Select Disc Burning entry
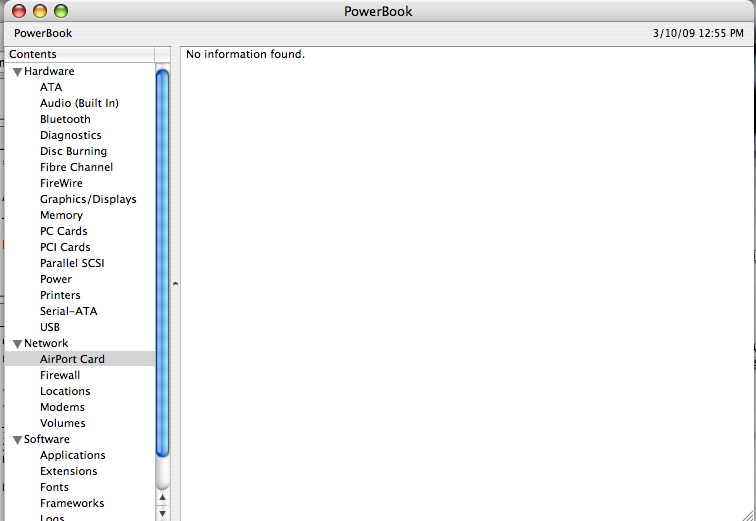Screen dimensions: 756x521 (73, 151)
